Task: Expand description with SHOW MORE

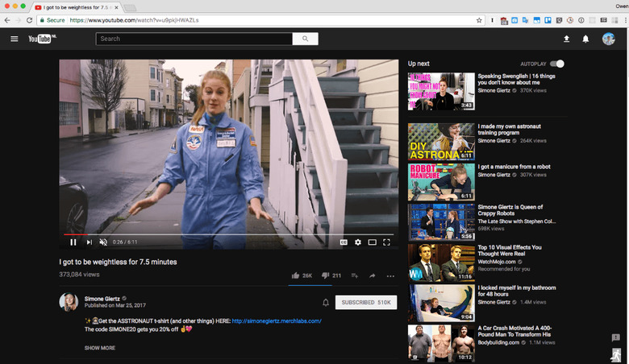Action: point(100,348)
